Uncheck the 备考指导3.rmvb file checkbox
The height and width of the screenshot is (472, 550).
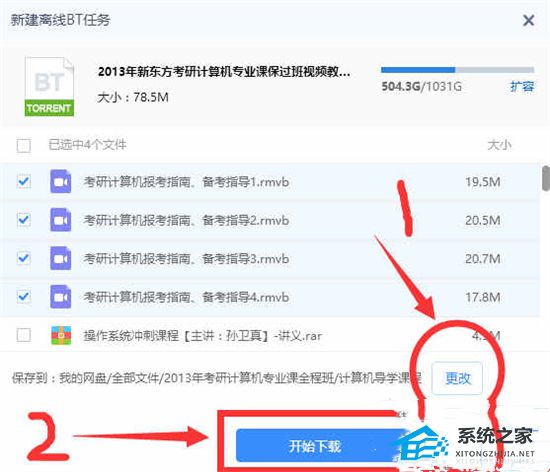pos(24,258)
